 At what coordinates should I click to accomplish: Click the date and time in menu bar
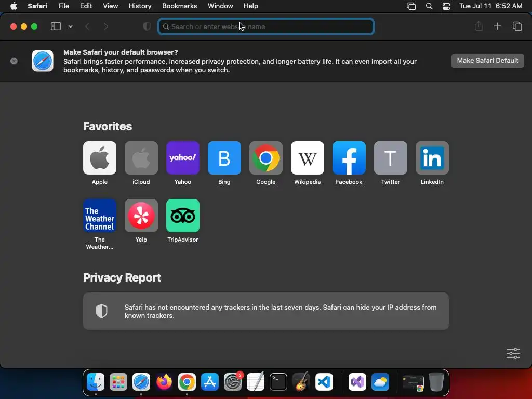tap(490, 6)
